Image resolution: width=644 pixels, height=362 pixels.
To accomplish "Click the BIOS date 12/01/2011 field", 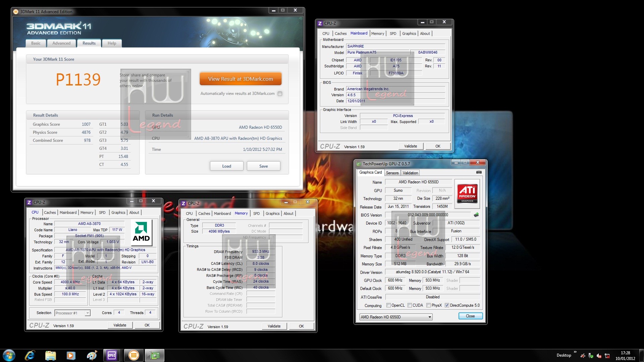I will [396, 101].
